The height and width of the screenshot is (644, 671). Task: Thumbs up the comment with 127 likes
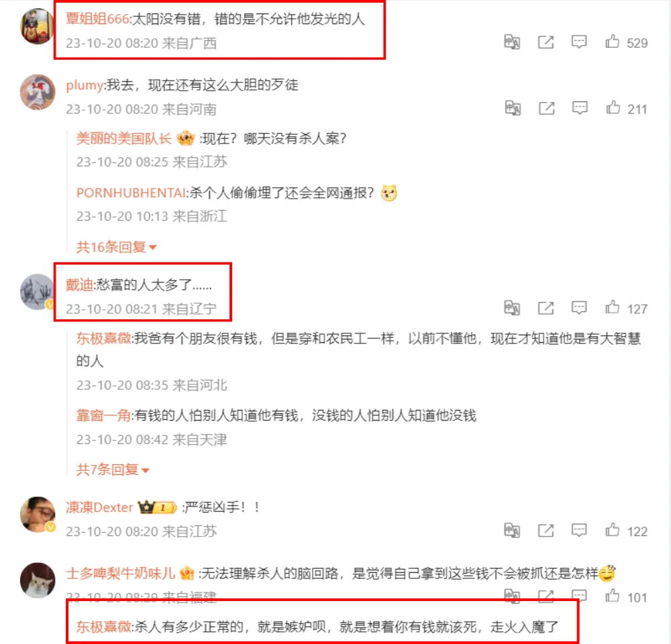[613, 308]
